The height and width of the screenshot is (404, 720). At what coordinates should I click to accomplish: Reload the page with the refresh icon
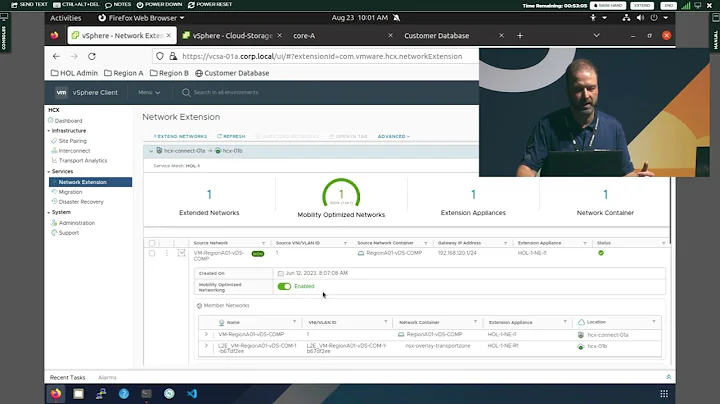click(92, 56)
